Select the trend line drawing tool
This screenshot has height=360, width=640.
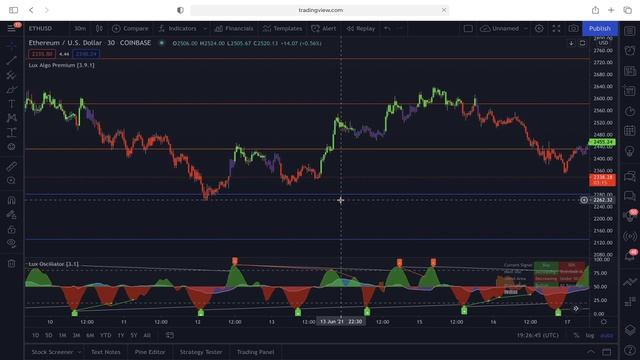(11, 61)
